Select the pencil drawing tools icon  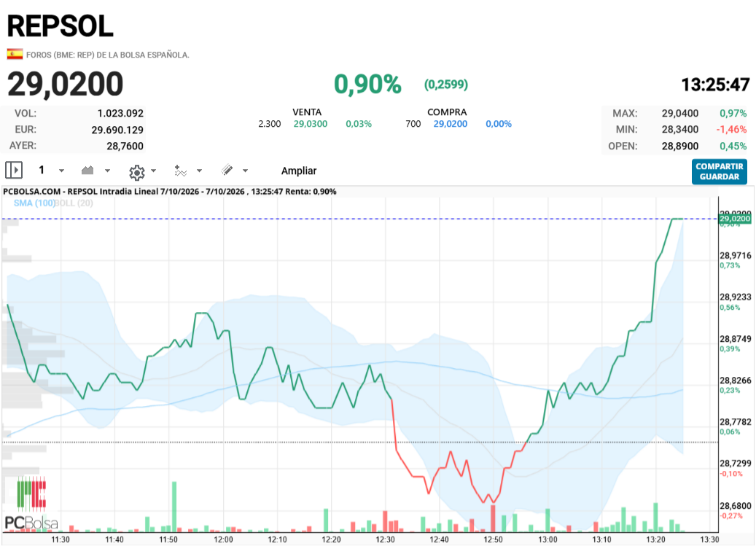(227, 170)
